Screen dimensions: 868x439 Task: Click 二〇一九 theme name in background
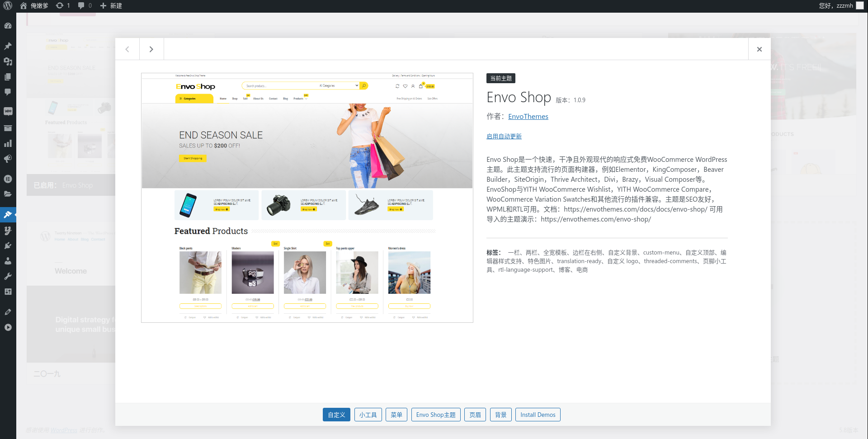click(47, 374)
